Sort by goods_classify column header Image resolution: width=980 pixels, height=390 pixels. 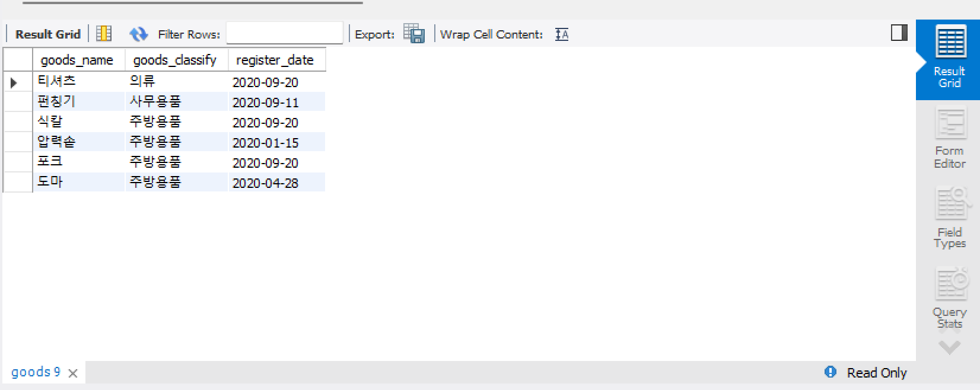tap(176, 60)
